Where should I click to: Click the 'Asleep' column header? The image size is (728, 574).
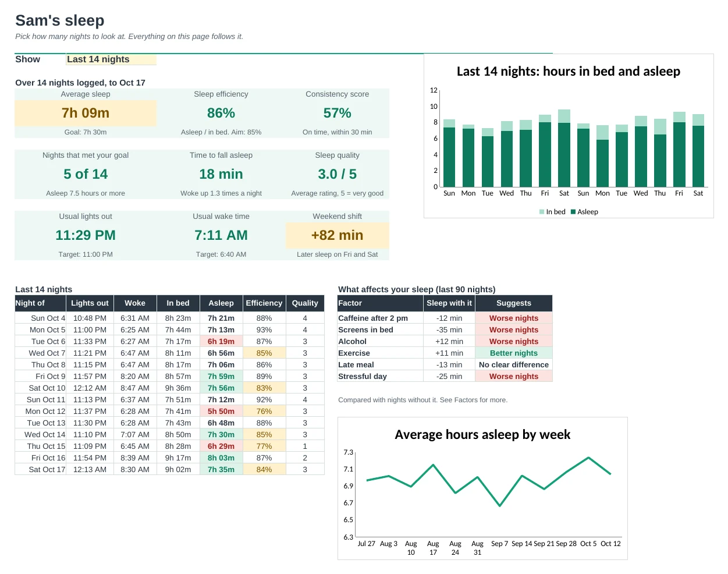tap(221, 303)
